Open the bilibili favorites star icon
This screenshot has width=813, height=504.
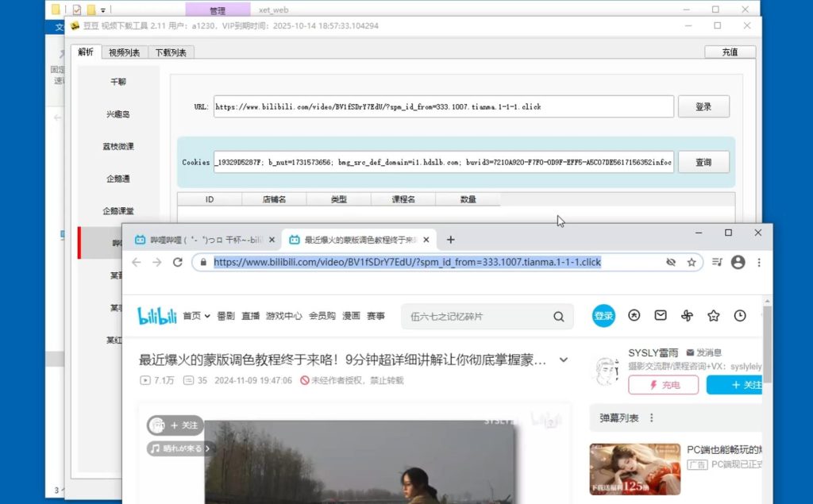click(x=714, y=315)
